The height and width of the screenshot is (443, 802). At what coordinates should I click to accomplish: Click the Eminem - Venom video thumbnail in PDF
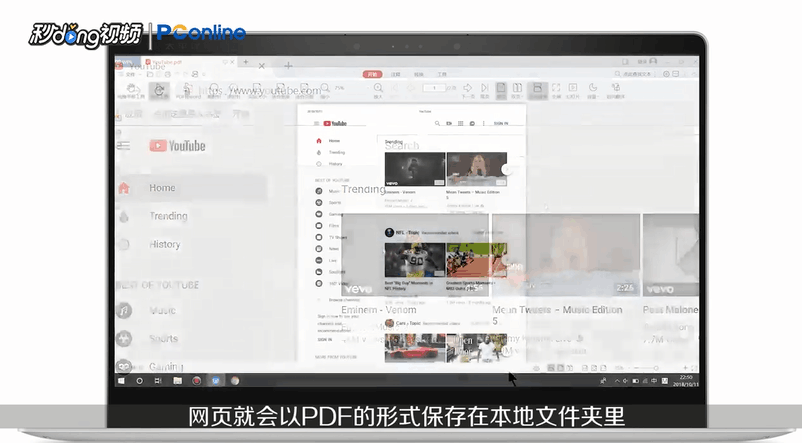(x=415, y=169)
